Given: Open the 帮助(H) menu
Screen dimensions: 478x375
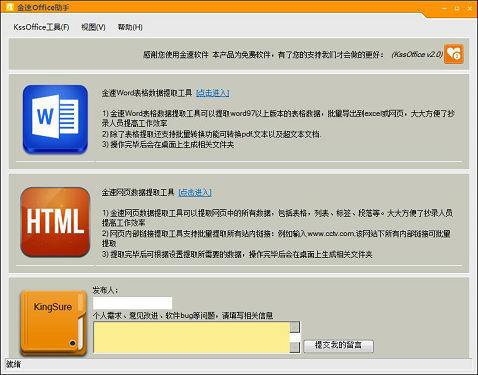Looking at the screenshot, I should point(130,27).
